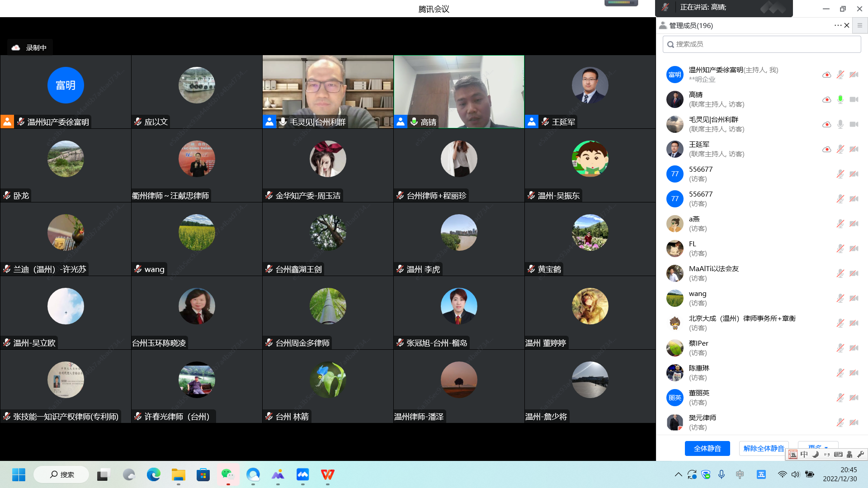
Task: Click the recording status icon beside 毛灵见 in member list
Action: pos(826,124)
